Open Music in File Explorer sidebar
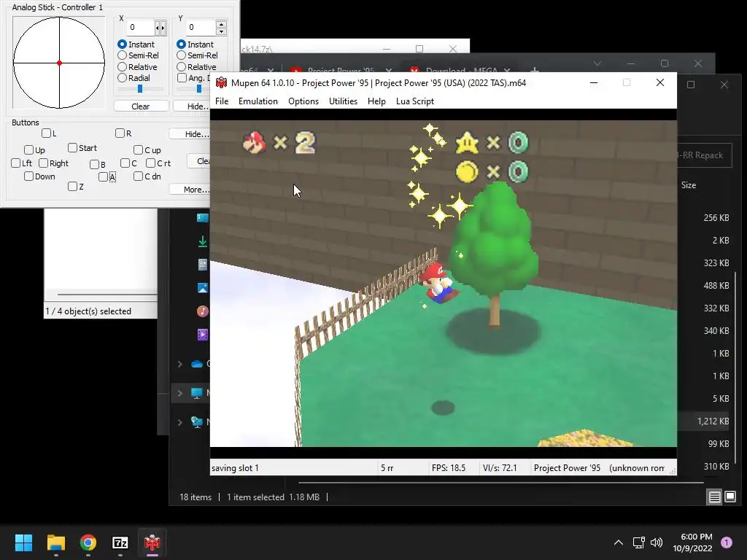This screenshot has height=560, width=747. tap(203, 311)
